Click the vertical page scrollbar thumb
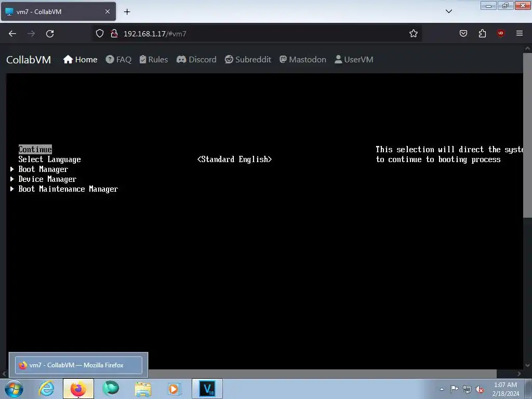This screenshot has height=399, width=532. click(527, 135)
